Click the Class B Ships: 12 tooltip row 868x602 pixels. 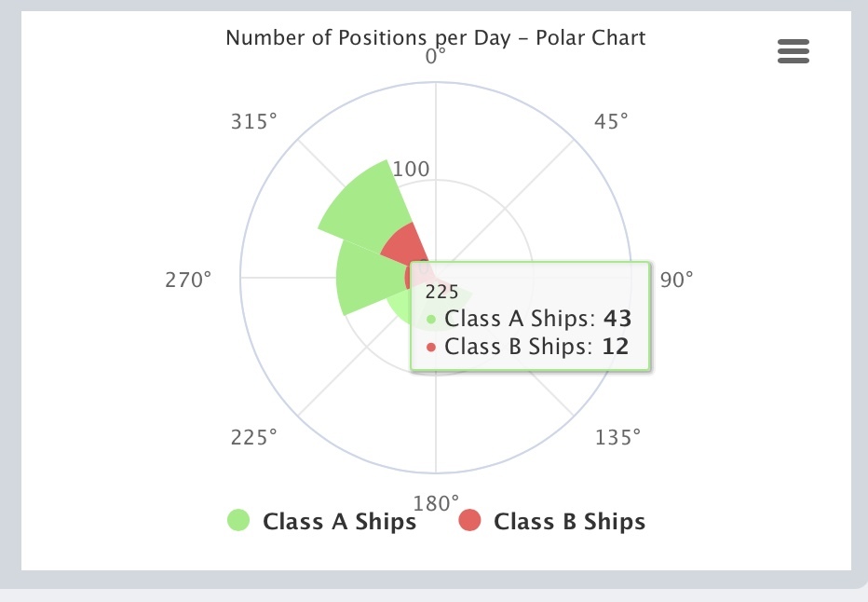[x=528, y=346]
